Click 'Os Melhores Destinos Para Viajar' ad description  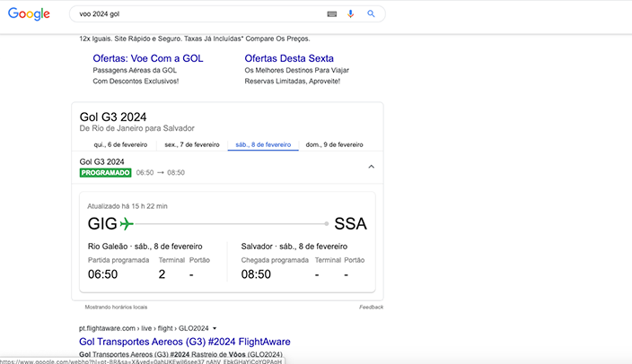[x=296, y=71]
